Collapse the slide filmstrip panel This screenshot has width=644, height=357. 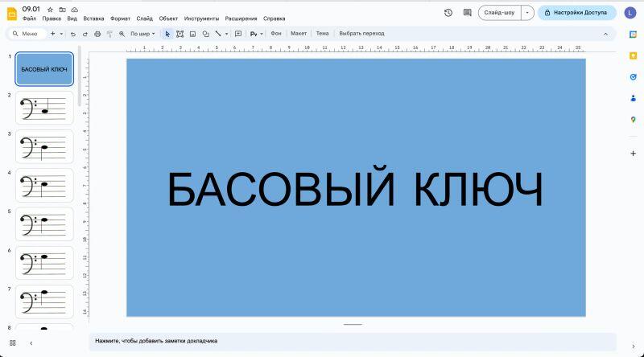[x=31, y=343]
